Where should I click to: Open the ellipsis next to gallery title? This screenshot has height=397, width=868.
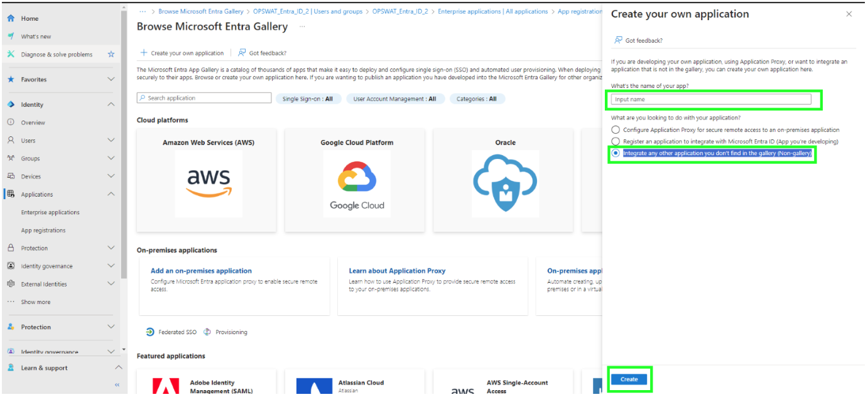click(302, 26)
